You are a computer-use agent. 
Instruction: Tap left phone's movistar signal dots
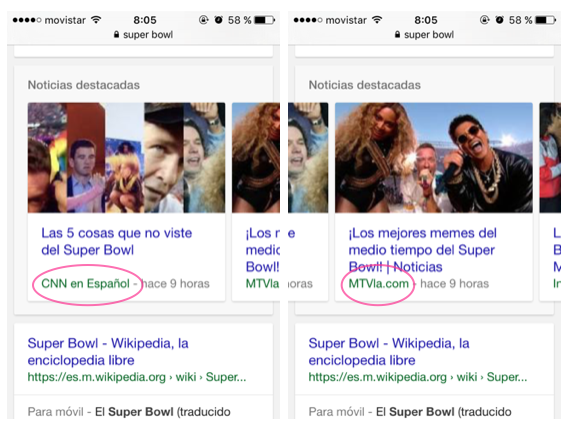click(x=27, y=20)
